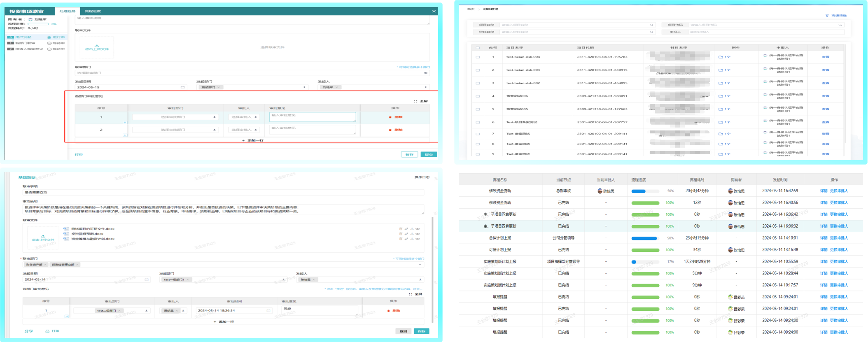Image resolution: width=868 pixels, height=342 pixels.
Task: Go to 首页 in the breadcrumb
Action: pos(471,9)
